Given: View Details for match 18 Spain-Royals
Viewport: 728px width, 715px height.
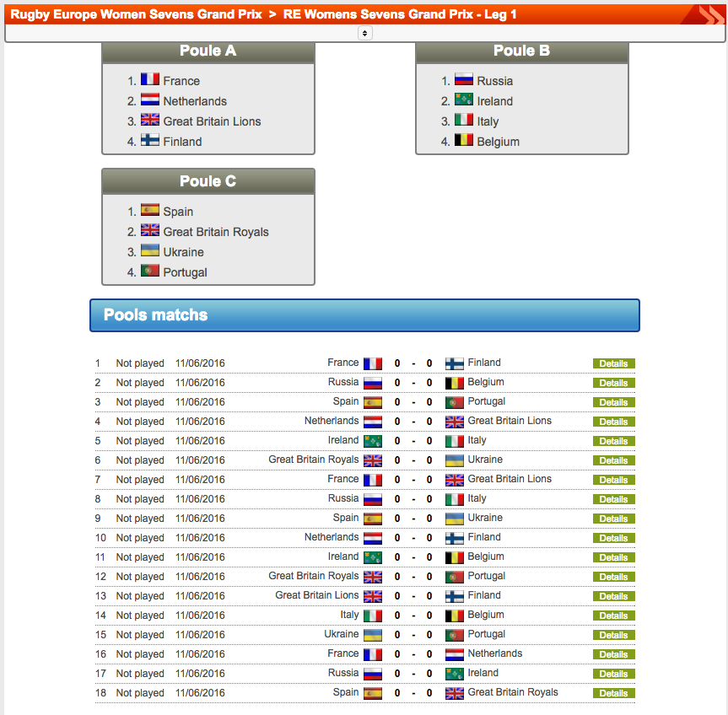Looking at the screenshot, I should (x=613, y=693).
